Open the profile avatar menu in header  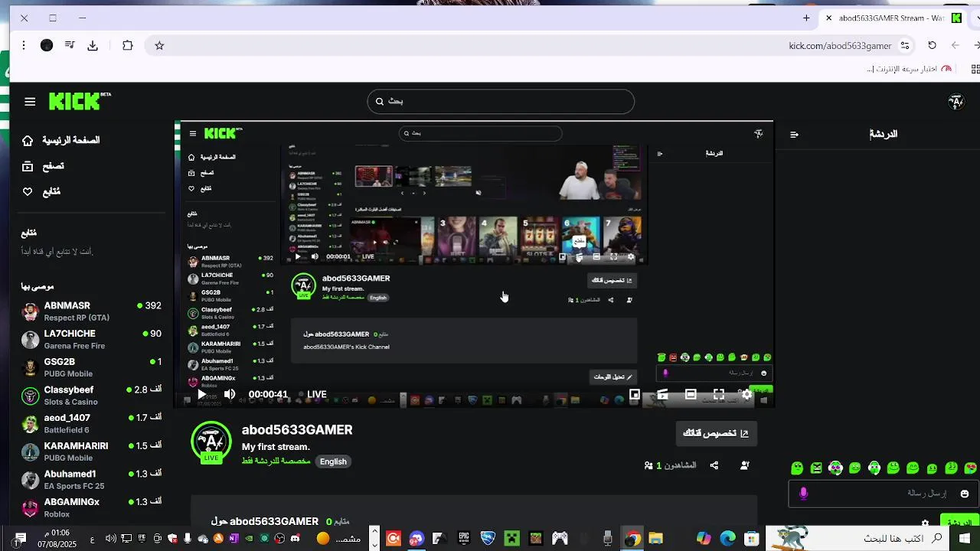[955, 101]
